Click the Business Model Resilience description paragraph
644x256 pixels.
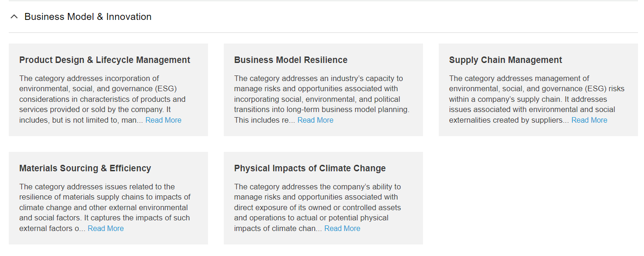(x=319, y=99)
